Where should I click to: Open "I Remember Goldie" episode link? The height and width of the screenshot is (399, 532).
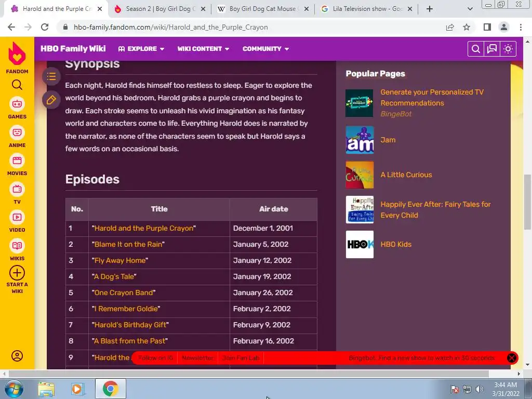(x=126, y=309)
